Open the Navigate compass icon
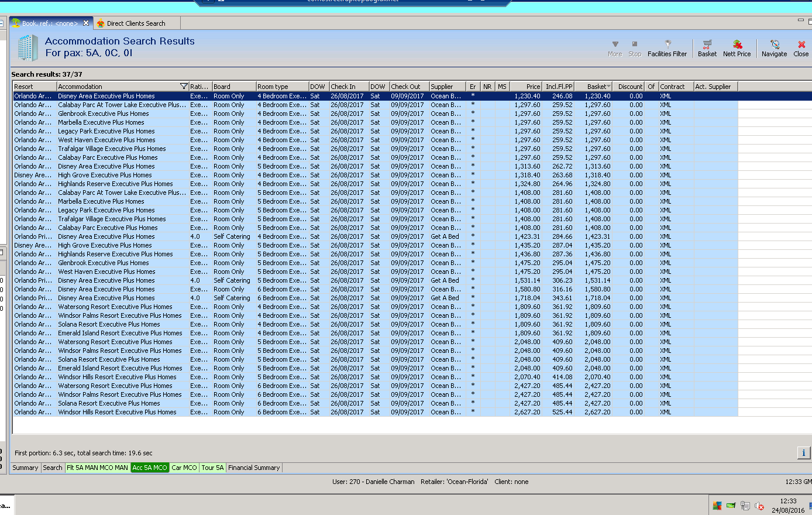 tap(775, 44)
